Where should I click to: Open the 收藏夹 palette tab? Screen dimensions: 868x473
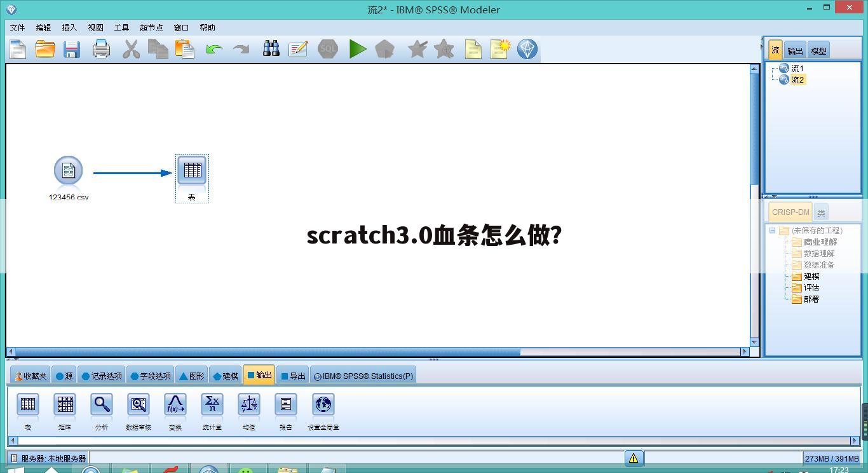[x=31, y=376]
